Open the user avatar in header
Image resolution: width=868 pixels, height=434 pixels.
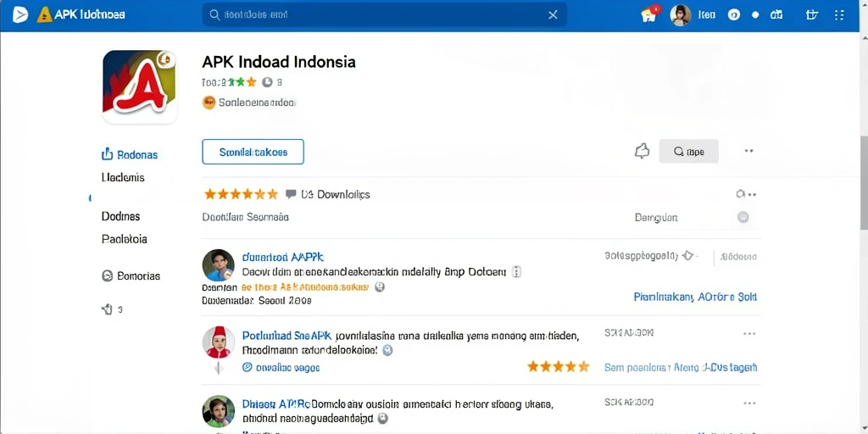point(681,15)
